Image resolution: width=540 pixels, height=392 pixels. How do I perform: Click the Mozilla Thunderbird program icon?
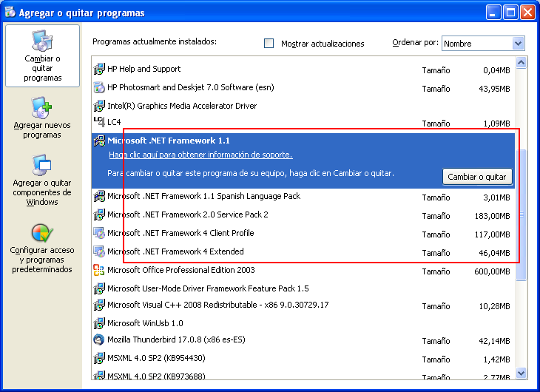click(99, 340)
